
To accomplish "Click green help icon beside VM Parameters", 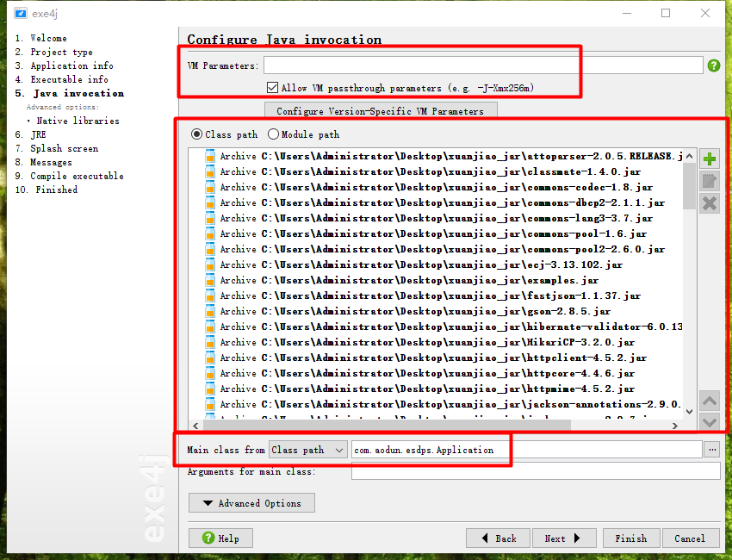I will coord(713,65).
